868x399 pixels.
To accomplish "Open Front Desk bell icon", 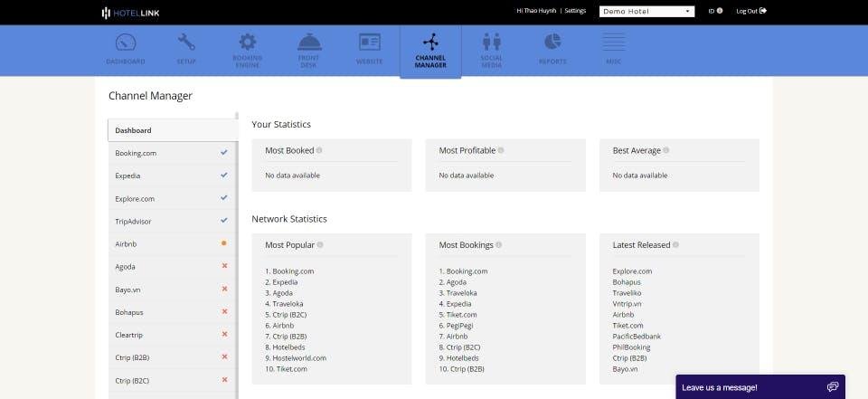I will tap(309, 43).
